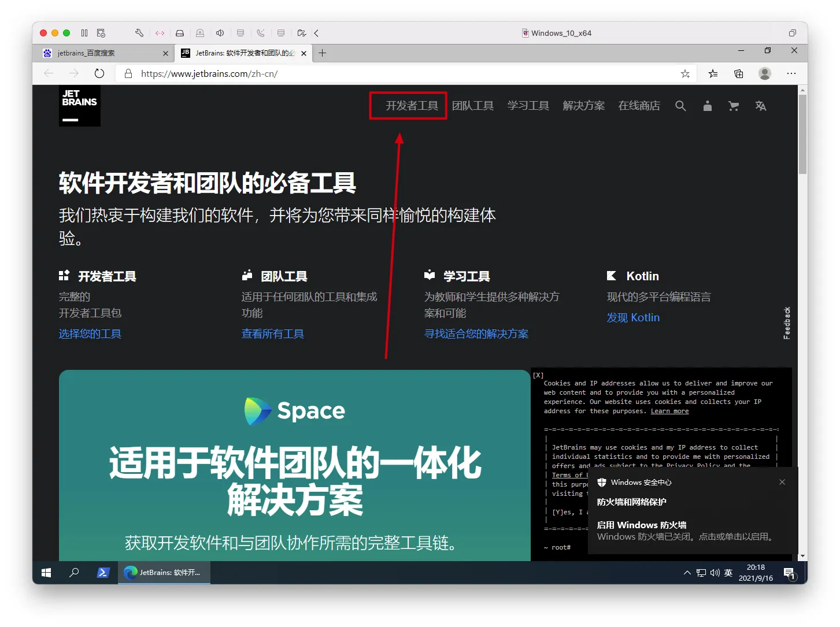
Task: Show hidden system tray icons
Action: point(687,573)
